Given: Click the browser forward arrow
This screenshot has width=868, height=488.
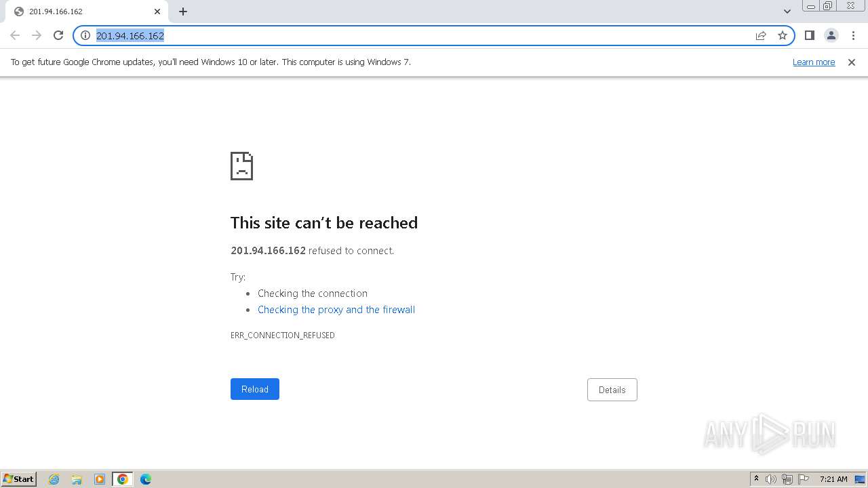Looking at the screenshot, I should click(x=37, y=35).
